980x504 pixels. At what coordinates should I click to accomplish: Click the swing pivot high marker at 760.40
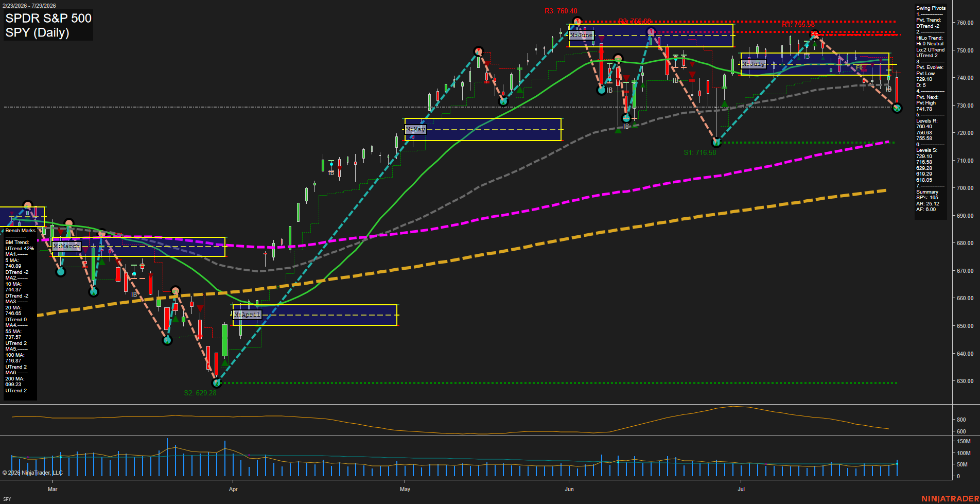[x=577, y=22]
